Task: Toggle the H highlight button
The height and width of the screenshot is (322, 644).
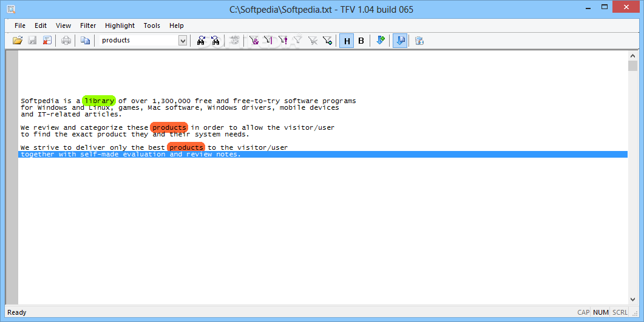Action: tap(347, 41)
